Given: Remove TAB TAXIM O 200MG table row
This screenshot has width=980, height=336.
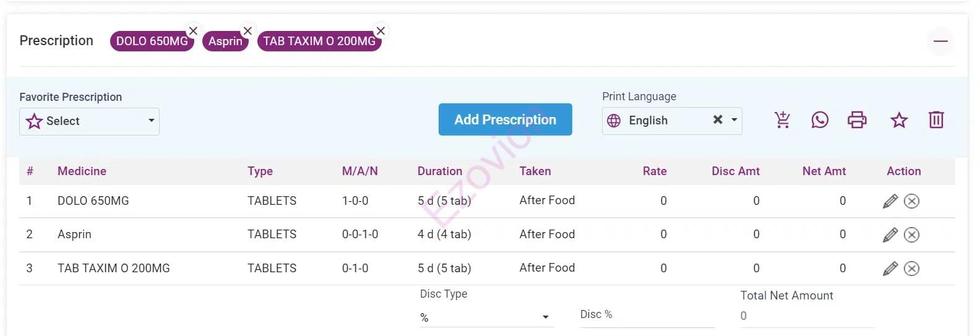Looking at the screenshot, I should tap(911, 269).
